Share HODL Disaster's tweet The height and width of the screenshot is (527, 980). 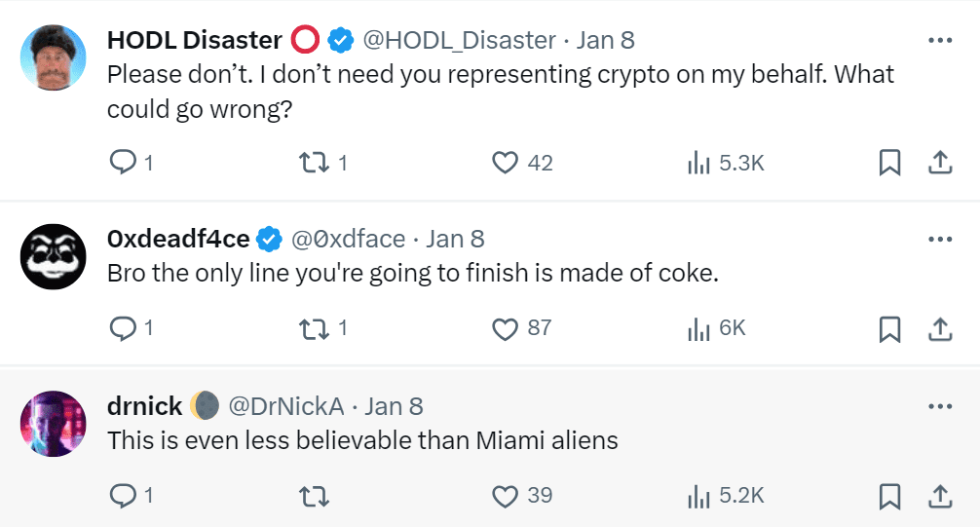939,163
